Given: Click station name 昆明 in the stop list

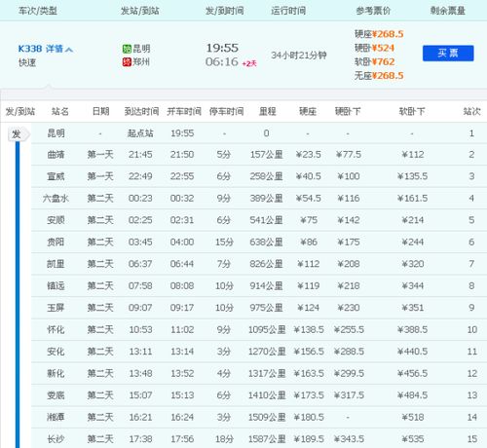Looking at the screenshot, I should pos(56,133).
